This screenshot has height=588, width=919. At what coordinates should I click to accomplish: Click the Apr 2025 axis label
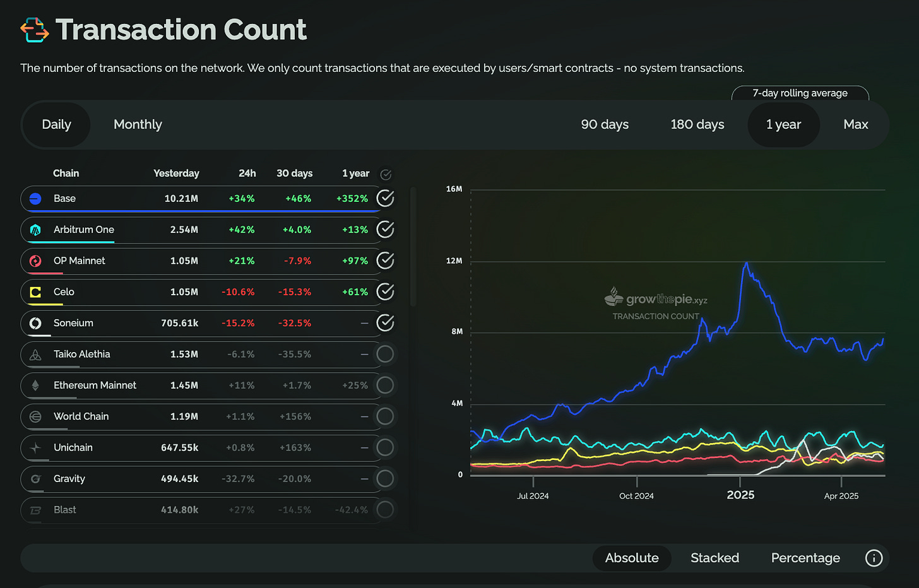841,496
